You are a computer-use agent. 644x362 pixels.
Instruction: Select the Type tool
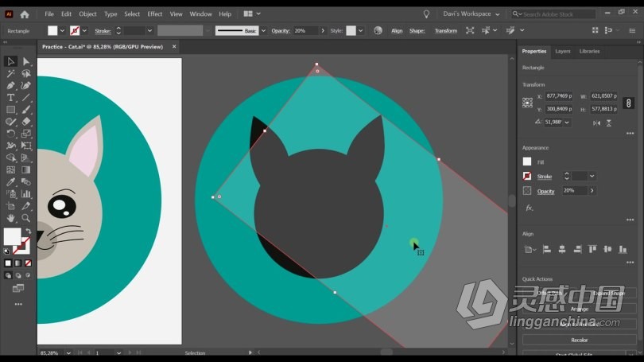point(10,97)
